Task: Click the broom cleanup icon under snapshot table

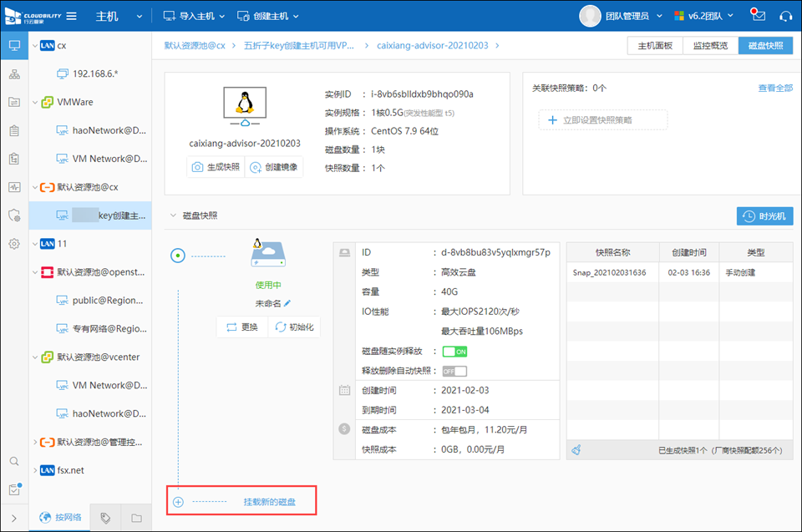Action: coord(576,450)
